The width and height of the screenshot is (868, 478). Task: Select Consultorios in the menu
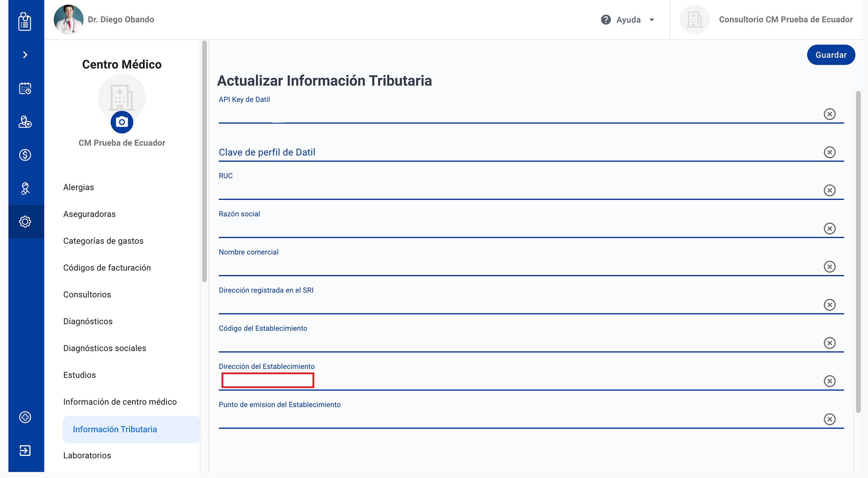tap(87, 294)
